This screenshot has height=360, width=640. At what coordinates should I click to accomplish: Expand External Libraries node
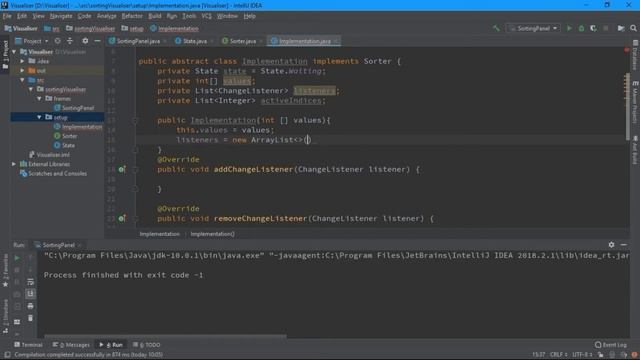pyautogui.click(x=14, y=164)
